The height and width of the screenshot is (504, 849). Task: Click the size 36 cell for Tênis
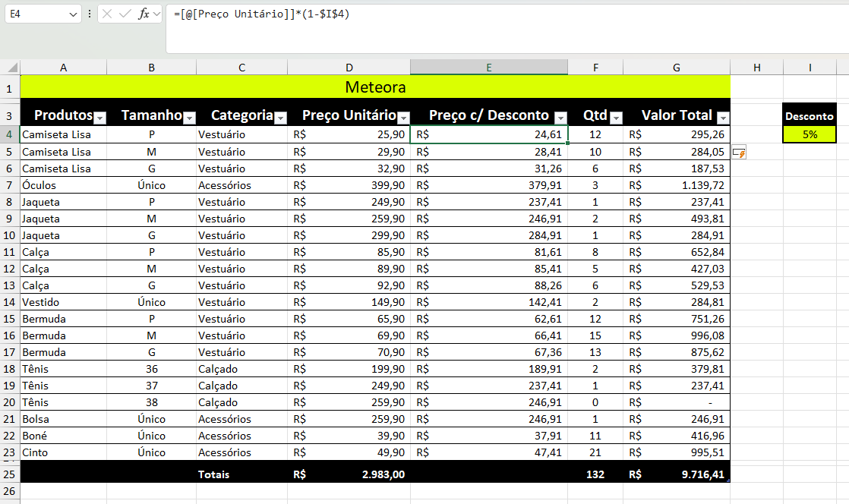pyautogui.click(x=152, y=369)
